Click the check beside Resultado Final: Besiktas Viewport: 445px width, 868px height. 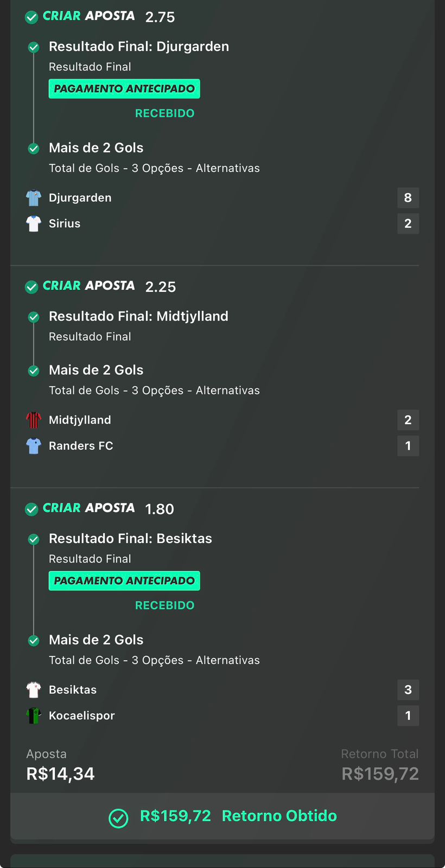click(34, 539)
